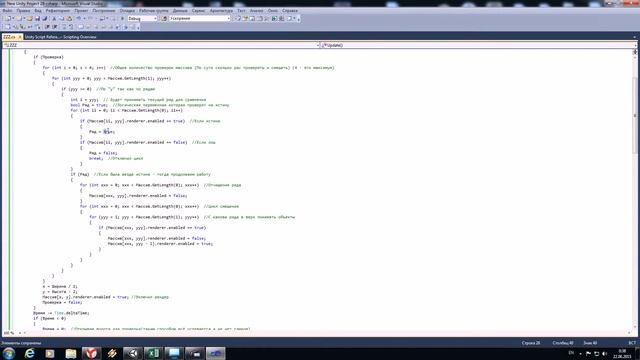Open the Windows Start menu
Screen dimensions: 640x360
click(9, 353)
